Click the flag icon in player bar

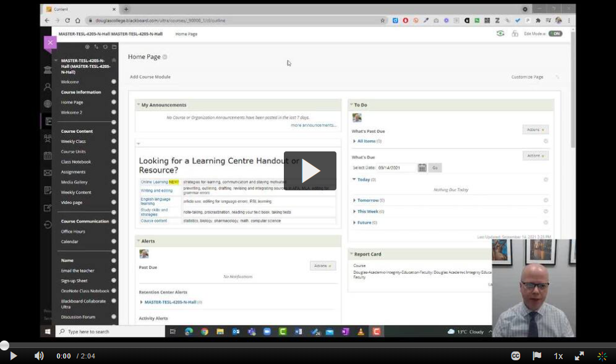coord(537,356)
